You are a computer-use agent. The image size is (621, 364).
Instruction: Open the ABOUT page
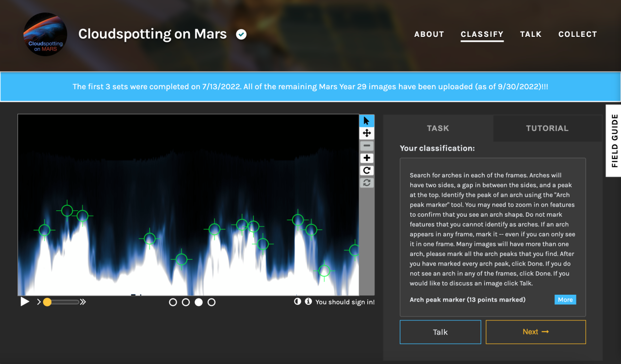(429, 34)
